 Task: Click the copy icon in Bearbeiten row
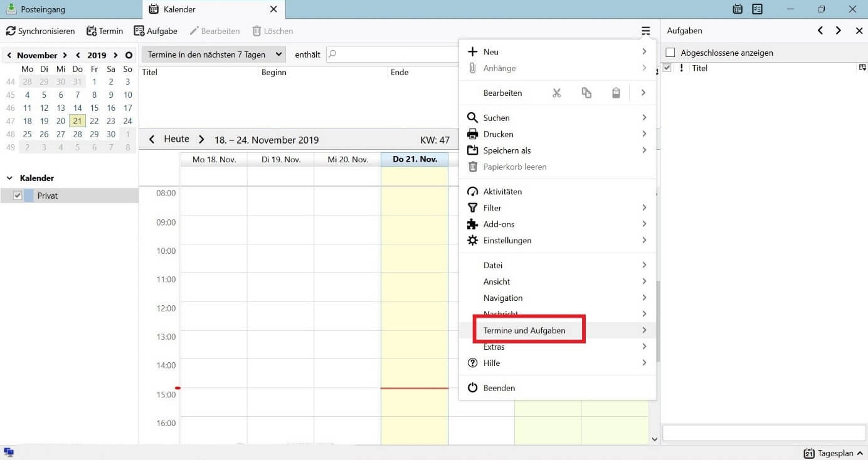pyautogui.click(x=586, y=93)
